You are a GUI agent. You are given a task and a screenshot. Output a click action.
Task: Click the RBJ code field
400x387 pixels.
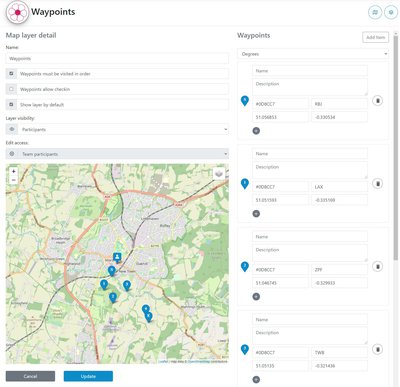pos(339,104)
